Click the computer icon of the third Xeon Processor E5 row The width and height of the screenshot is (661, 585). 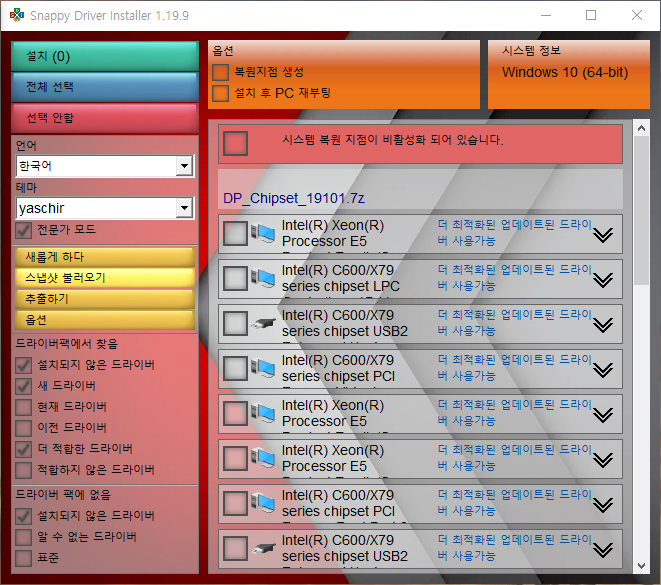[263, 459]
